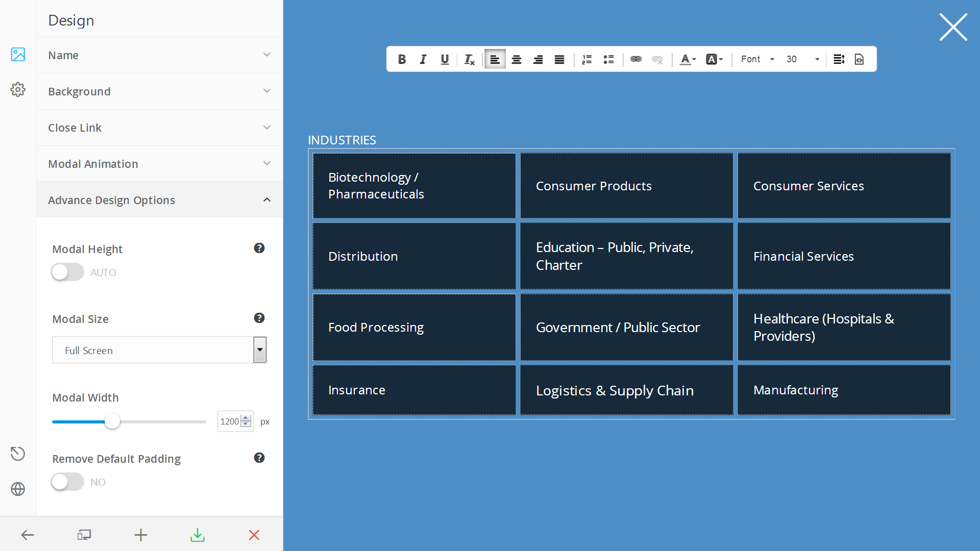
Task: Enable Remove Default Padding
Action: tap(67, 482)
